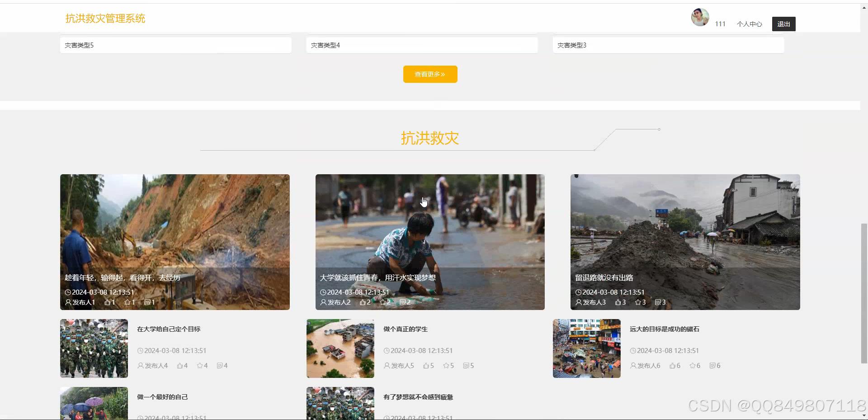Click 发布人4 publisher name
This screenshot has height=420, width=868.
click(x=156, y=366)
